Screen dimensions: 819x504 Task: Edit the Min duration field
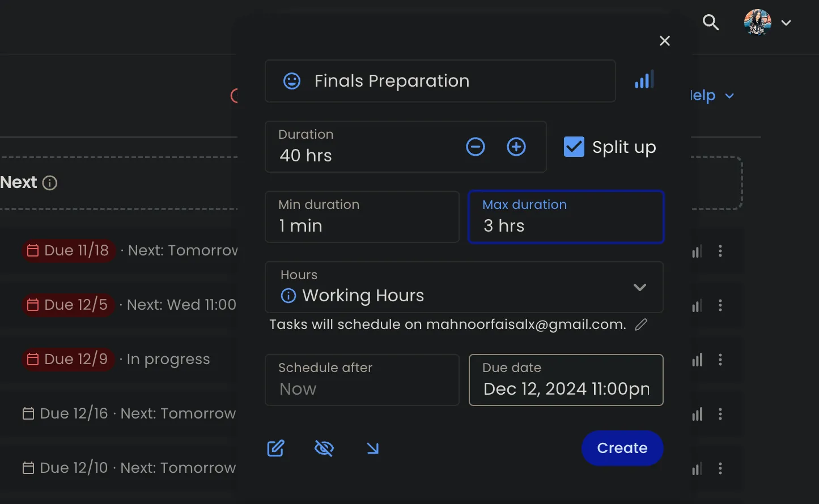pyautogui.click(x=362, y=217)
